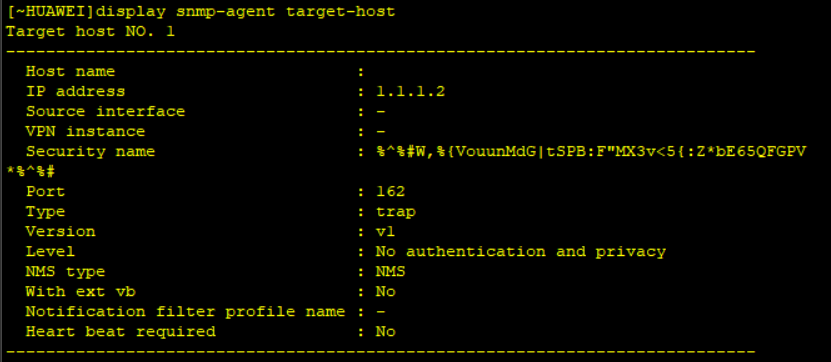Click the encrypted Security name string
Viewport: 831px width, 362px height.
click(590, 152)
